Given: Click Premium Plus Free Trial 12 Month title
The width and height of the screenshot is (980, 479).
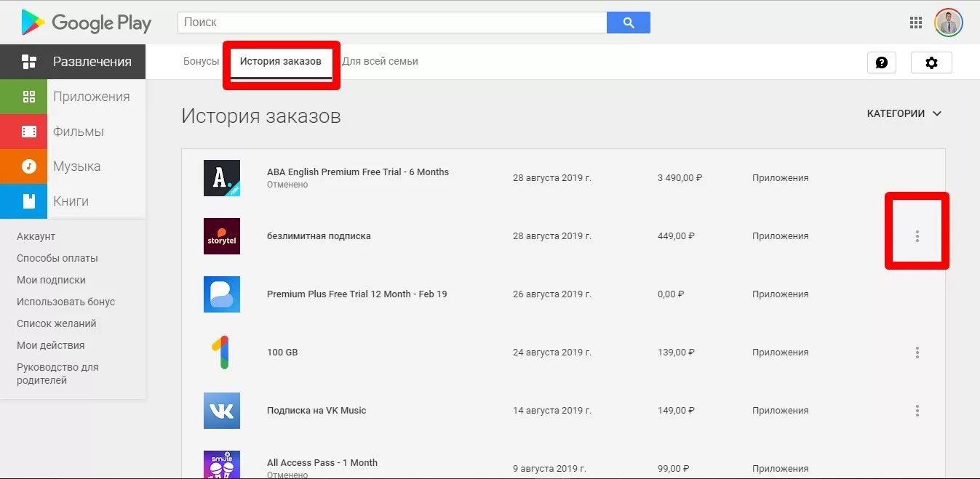Looking at the screenshot, I should 356,294.
